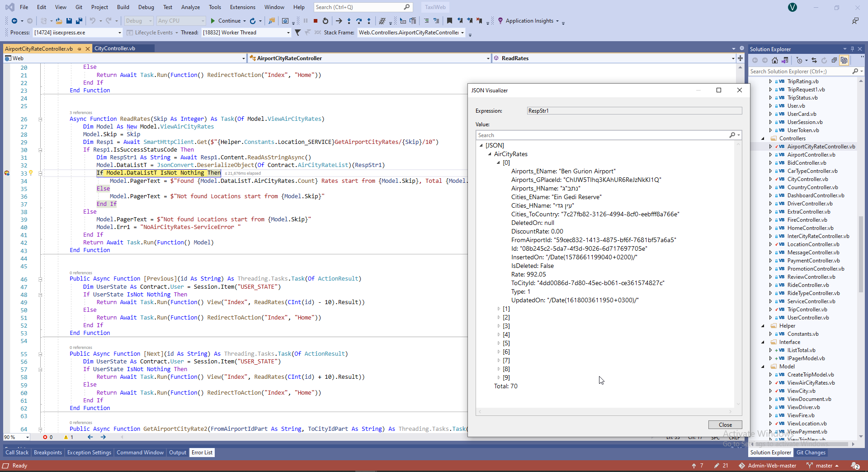The image size is (868, 472).
Task: Switch to the CityController.vb tab
Action: point(115,48)
